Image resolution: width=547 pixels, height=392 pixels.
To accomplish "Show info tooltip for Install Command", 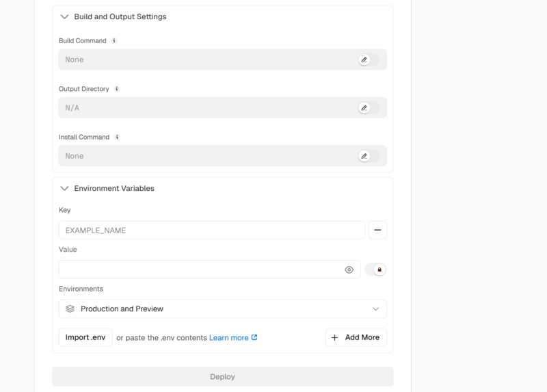I will pos(117,138).
